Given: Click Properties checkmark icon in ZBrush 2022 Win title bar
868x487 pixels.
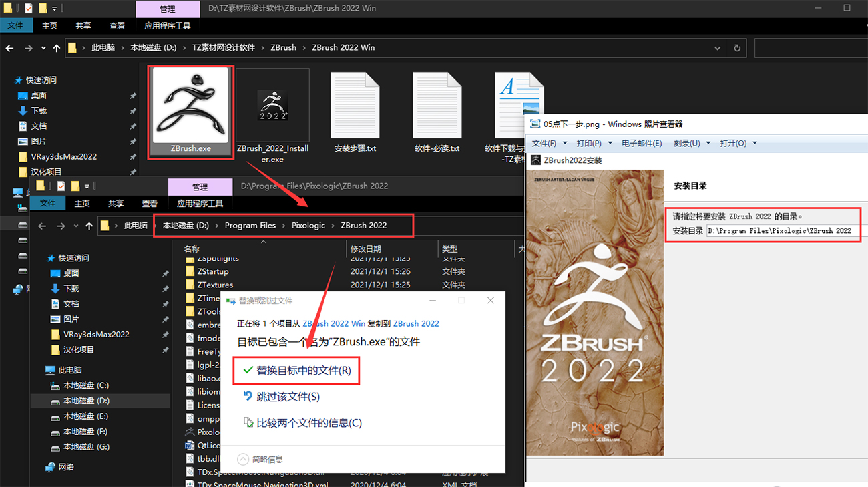Looking at the screenshot, I should 28,9.
